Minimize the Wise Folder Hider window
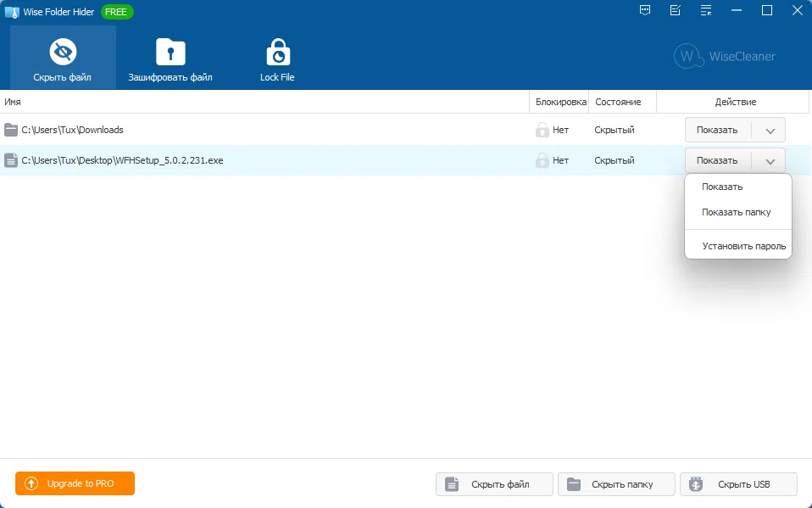The height and width of the screenshot is (508, 812). tap(737, 10)
